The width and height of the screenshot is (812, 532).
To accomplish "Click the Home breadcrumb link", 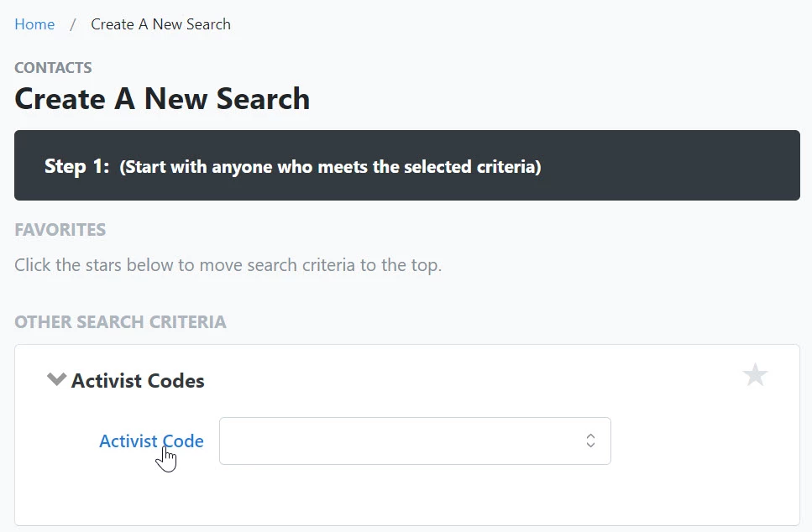I will 34,24.
